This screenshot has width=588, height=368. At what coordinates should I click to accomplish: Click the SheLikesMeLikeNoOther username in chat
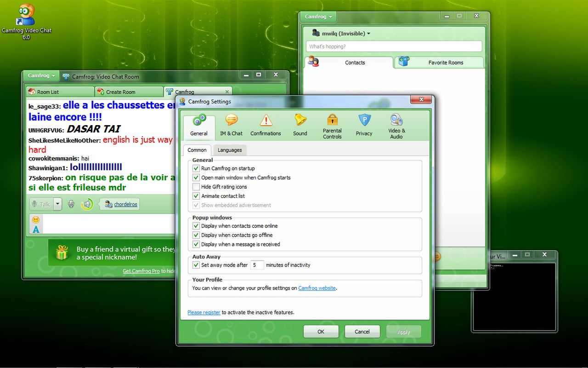(64, 140)
